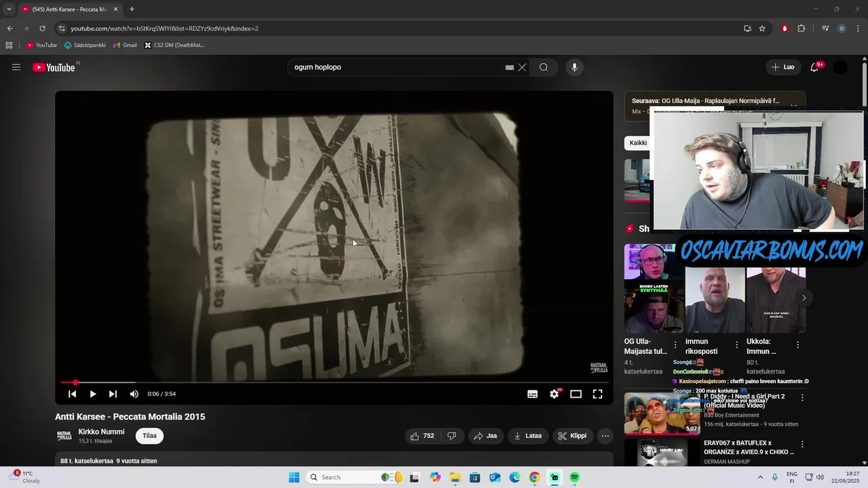The image size is (868, 488).
Task: Play the paused video
Action: point(93,394)
